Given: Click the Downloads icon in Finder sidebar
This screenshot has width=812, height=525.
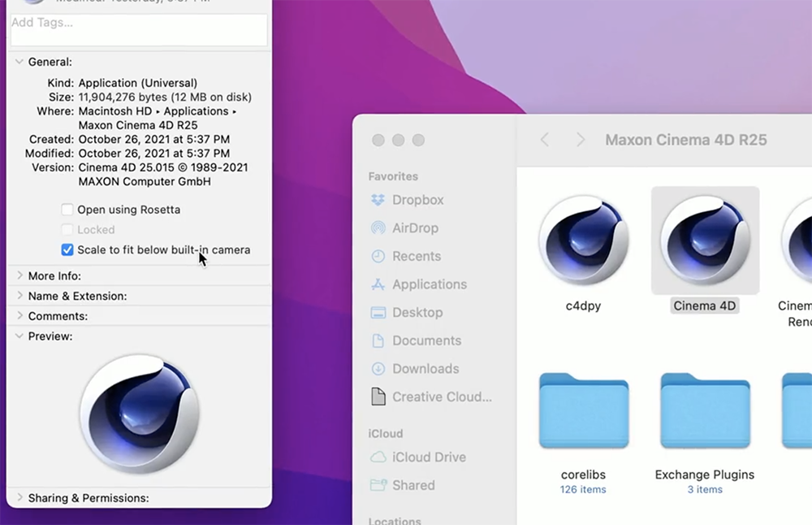Looking at the screenshot, I should point(378,368).
